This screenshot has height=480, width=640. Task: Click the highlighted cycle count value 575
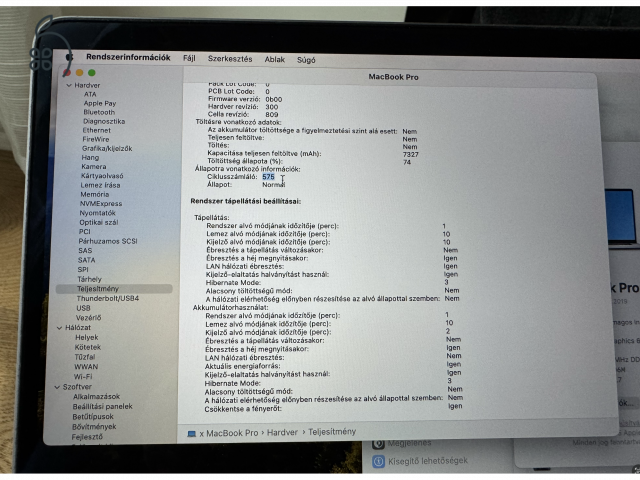click(268, 177)
